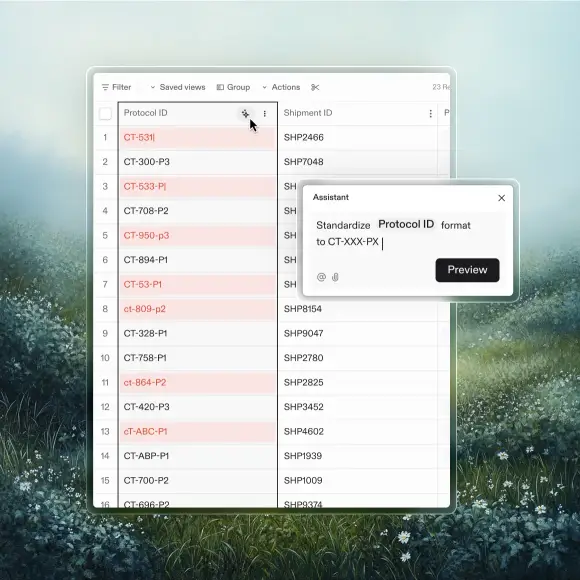Image resolution: width=580 pixels, height=580 pixels.
Task: Select cell CT-420-P3
Action: pos(198,407)
